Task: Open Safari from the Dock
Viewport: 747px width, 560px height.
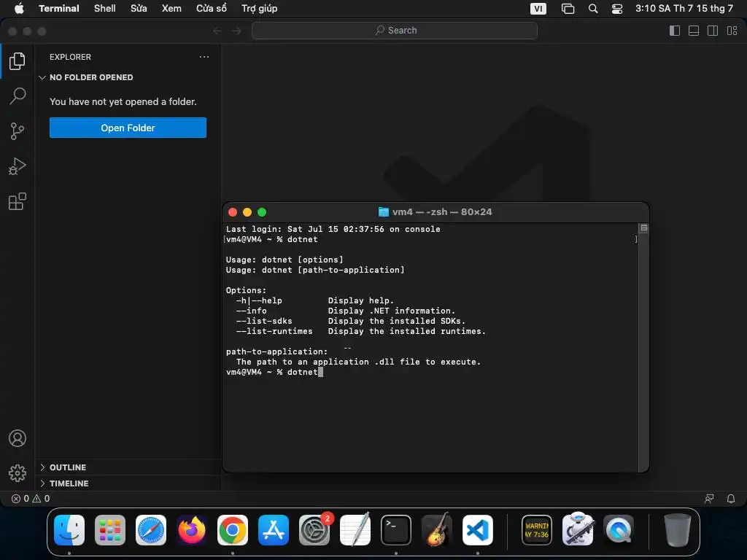Action: point(151,530)
